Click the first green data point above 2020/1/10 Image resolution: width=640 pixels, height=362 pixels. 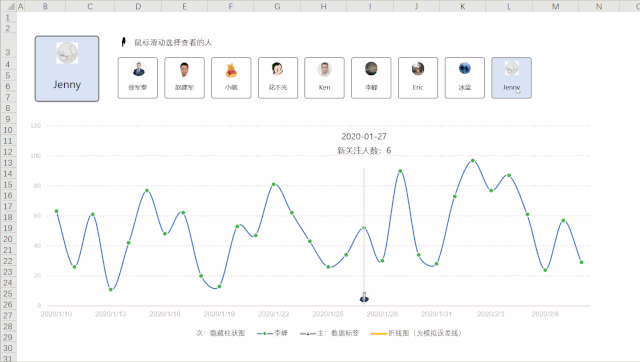click(56, 211)
